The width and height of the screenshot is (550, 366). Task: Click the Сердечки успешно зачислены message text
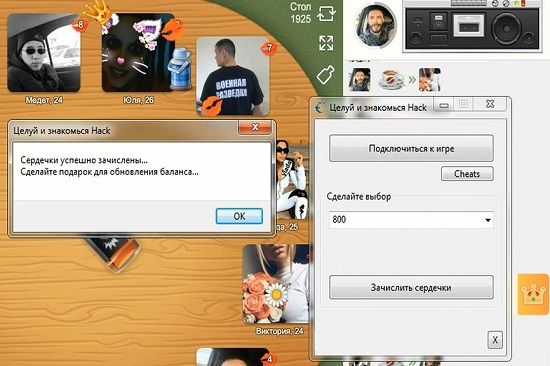(84, 160)
